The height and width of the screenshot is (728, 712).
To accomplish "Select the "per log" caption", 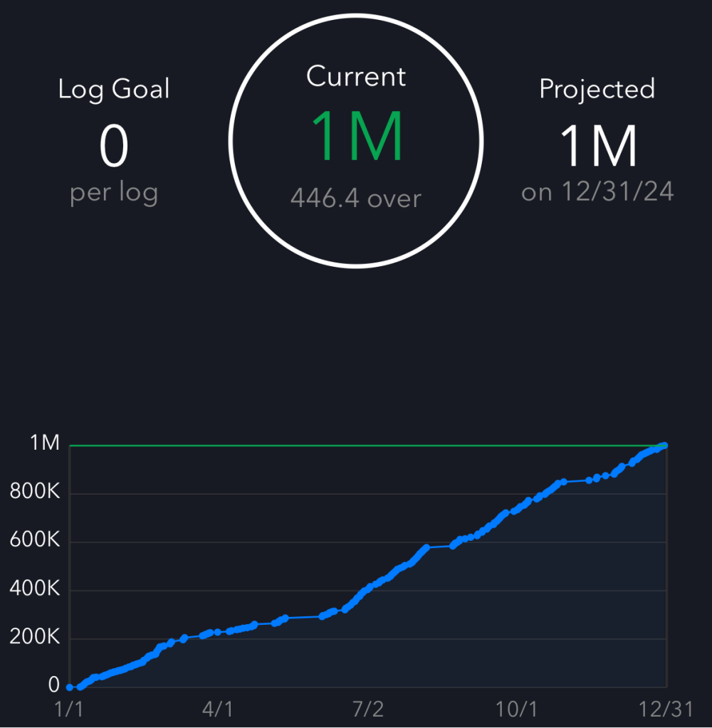I will (x=114, y=193).
